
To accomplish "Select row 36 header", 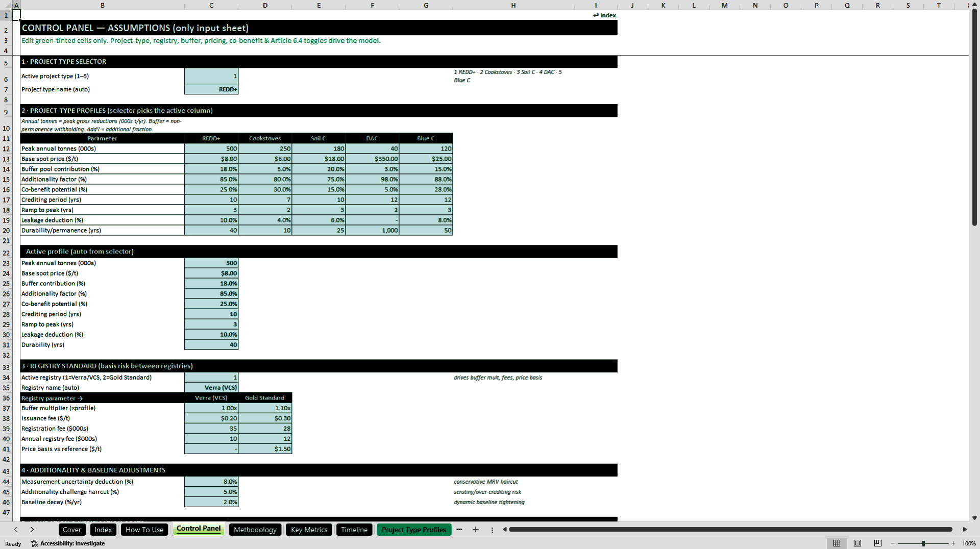I will coord(6,398).
